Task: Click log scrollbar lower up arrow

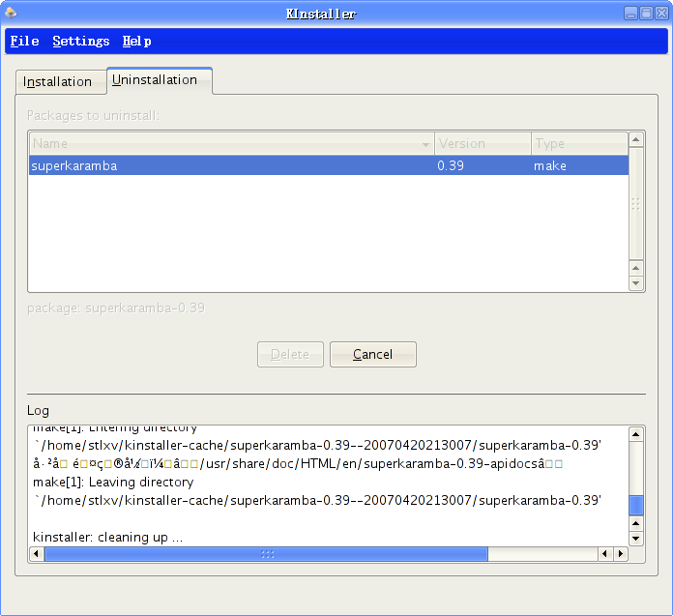Action: click(x=635, y=523)
